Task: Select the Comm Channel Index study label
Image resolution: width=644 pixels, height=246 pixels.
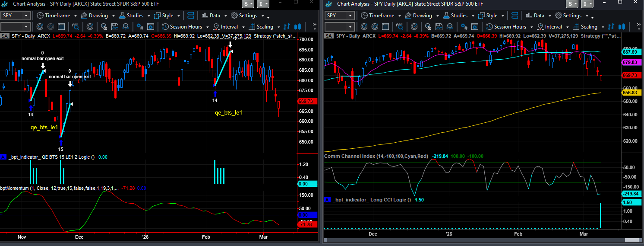Action: 376,156
